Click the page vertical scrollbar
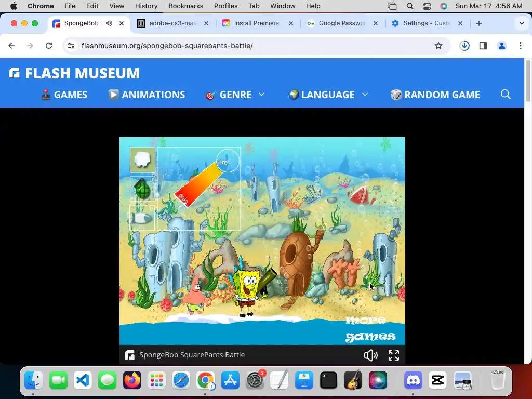 point(528,81)
